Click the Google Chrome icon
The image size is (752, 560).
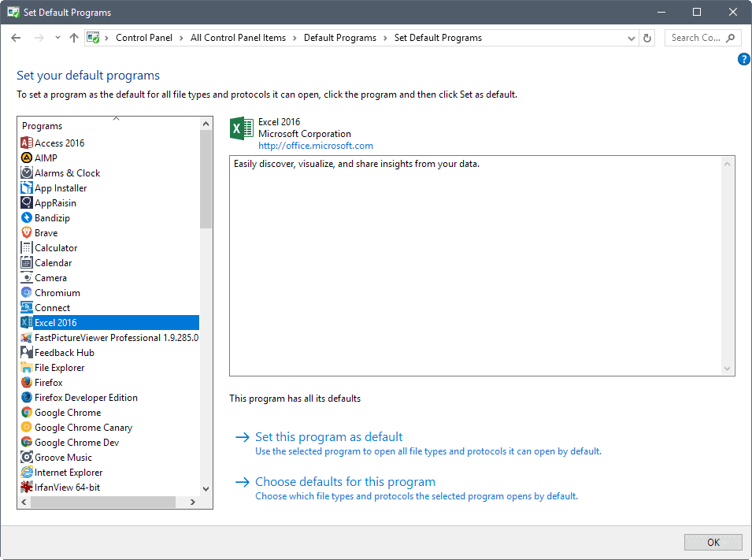point(27,412)
